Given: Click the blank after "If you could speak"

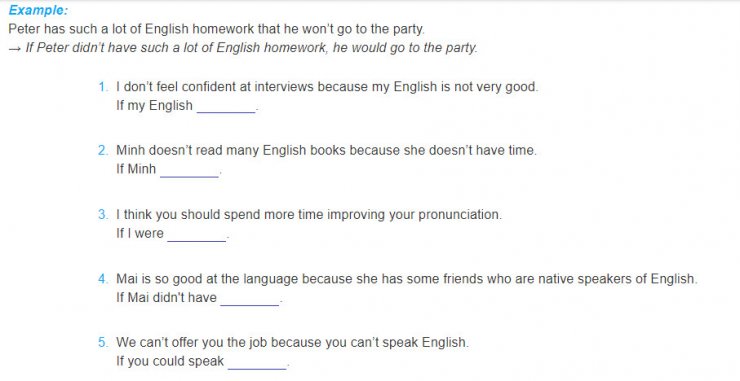Looking at the screenshot, I should (257, 362).
